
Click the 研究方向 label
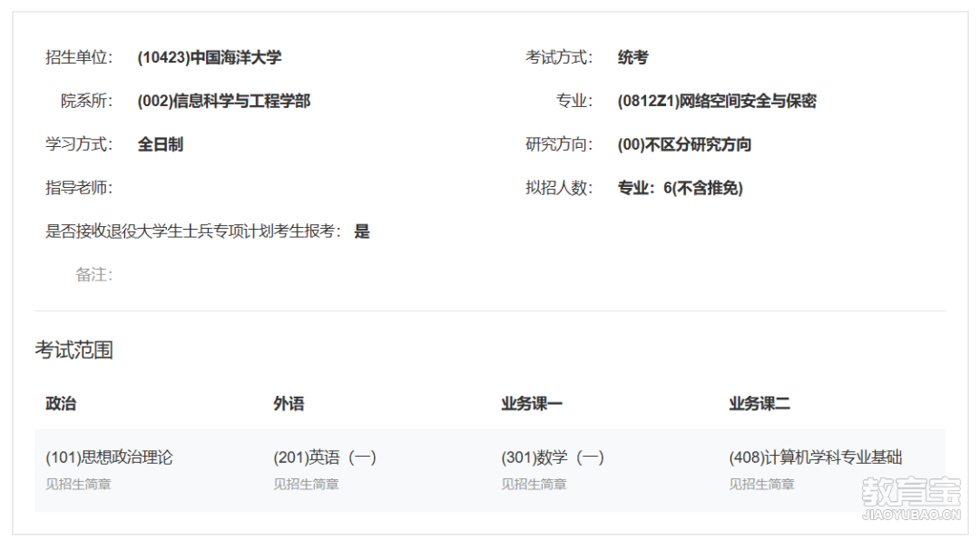pyautogui.click(x=559, y=144)
